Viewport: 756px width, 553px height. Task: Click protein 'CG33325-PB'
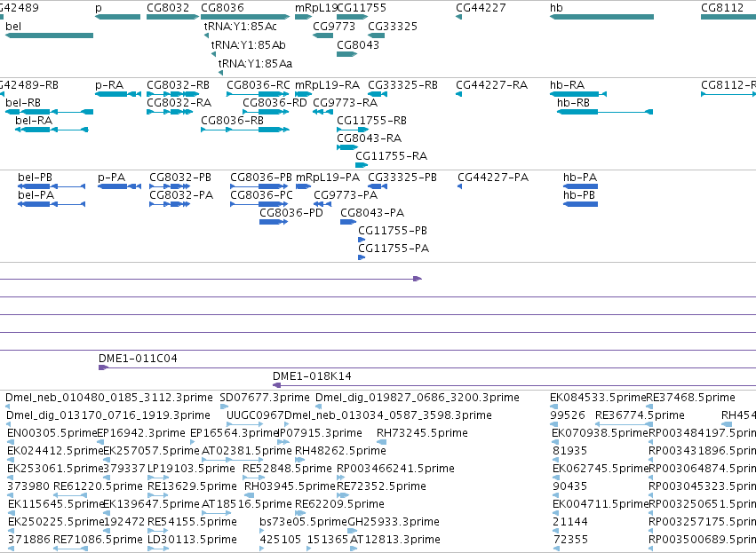click(402, 178)
